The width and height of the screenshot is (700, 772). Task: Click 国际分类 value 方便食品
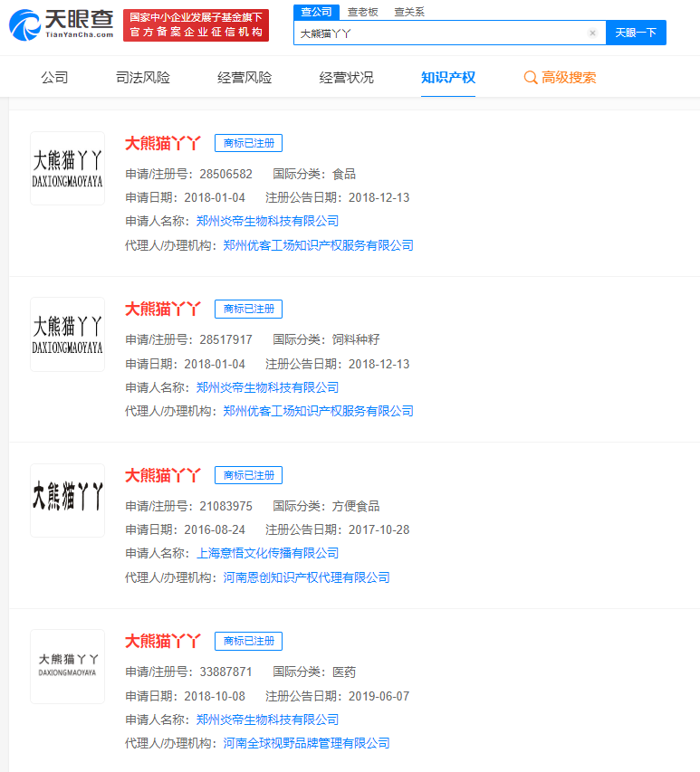click(356, 506)
